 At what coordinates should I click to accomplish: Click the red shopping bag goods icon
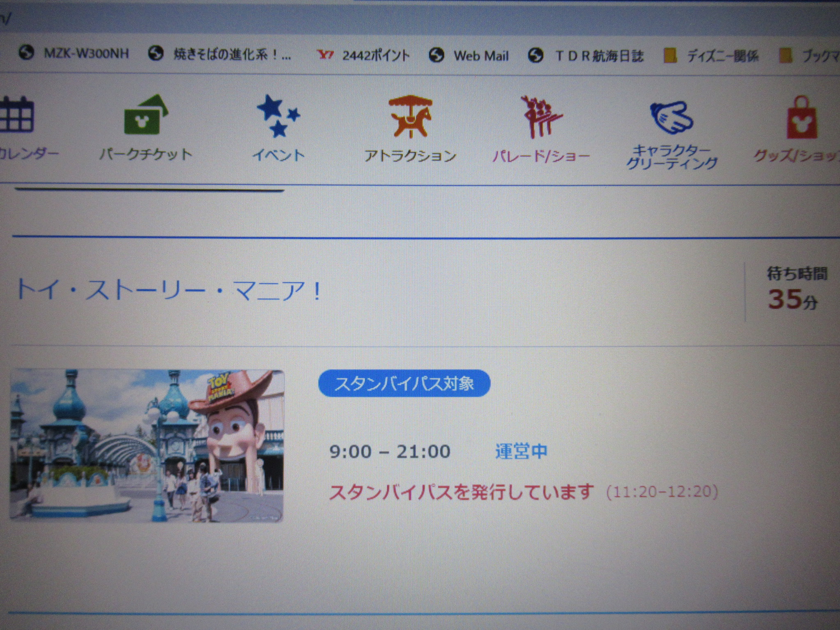tap(801, 118)
